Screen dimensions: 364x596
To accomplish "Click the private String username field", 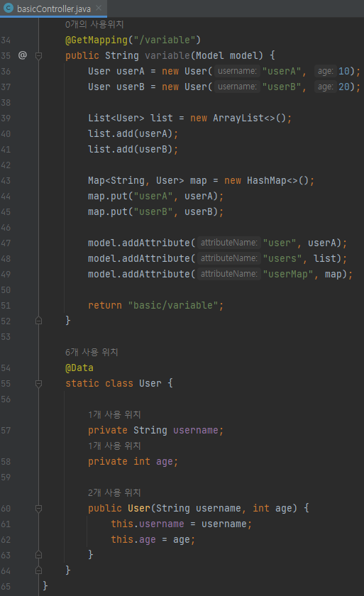I will (x=156, y=430).
